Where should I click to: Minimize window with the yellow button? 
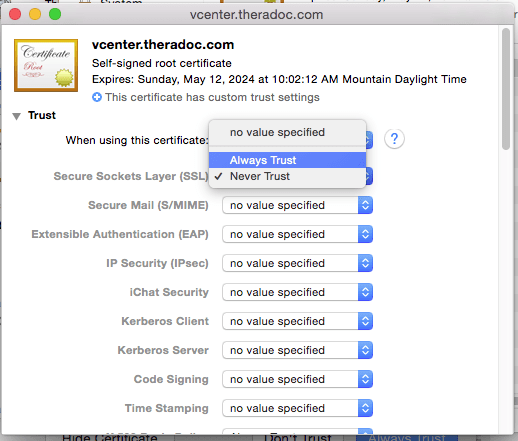click(35, 14)
